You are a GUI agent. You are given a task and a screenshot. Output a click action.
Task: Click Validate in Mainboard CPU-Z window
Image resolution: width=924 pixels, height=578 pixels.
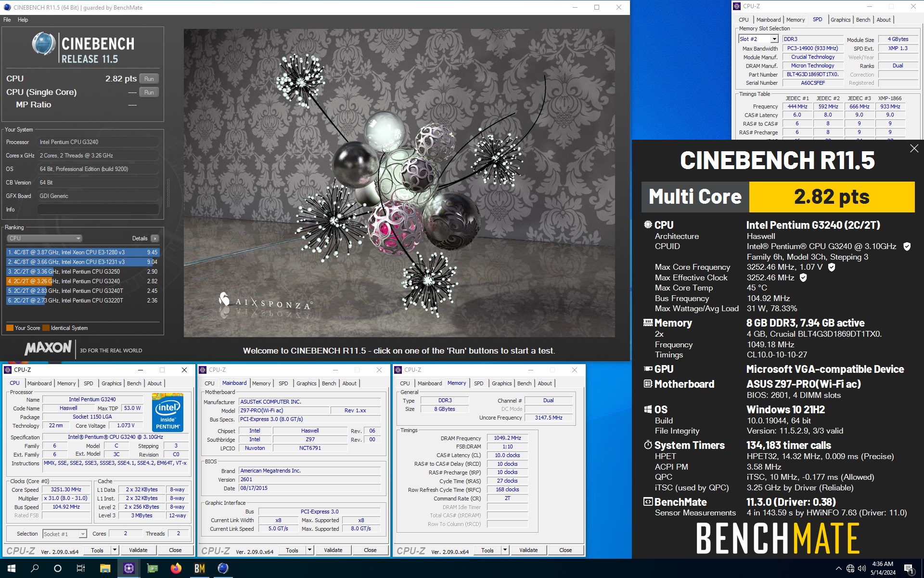[x=333, y=550]
